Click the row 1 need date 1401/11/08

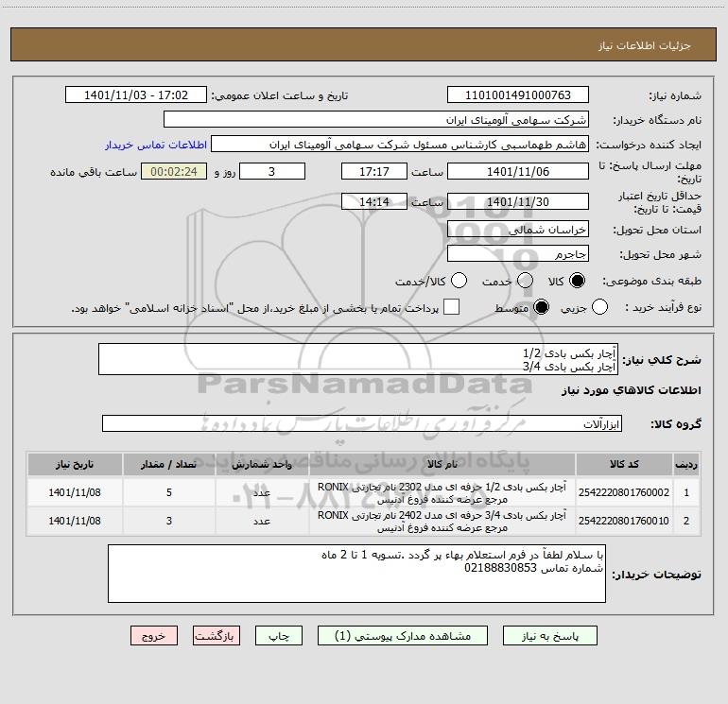point(75,492)
